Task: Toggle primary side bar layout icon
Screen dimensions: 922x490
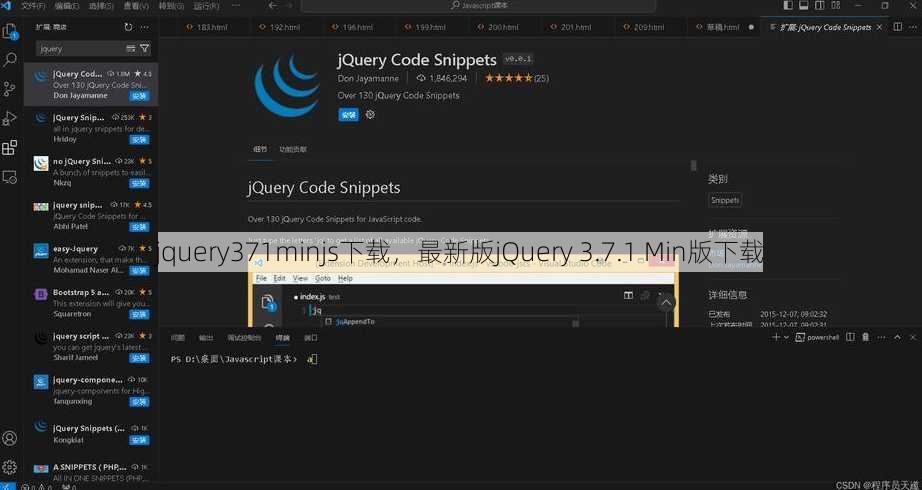Action: click(789, 5)
